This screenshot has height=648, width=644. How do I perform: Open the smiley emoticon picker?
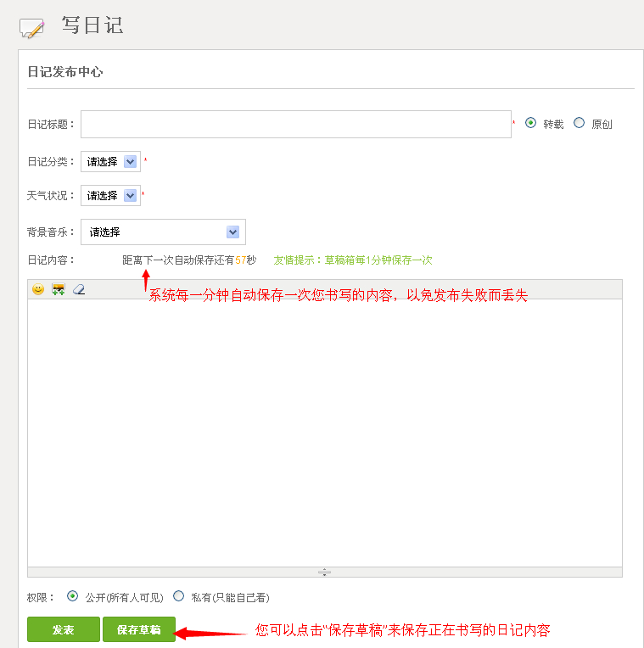38,290
